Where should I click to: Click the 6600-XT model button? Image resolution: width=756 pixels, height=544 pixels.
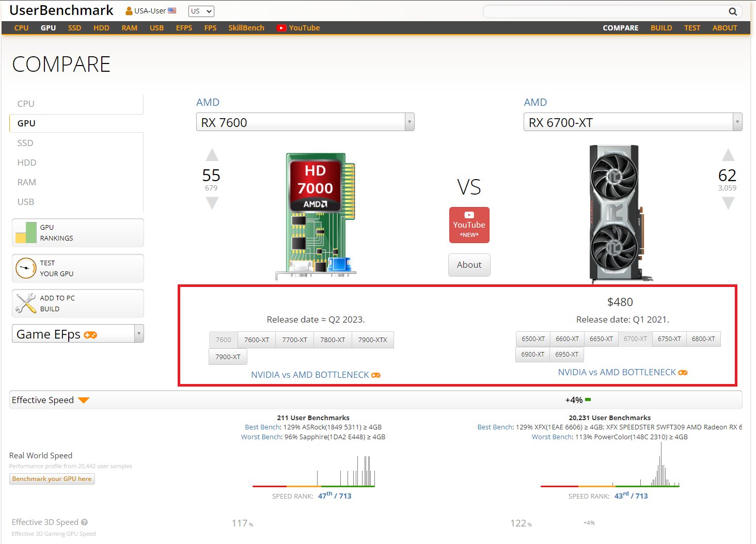pos(567,339)
